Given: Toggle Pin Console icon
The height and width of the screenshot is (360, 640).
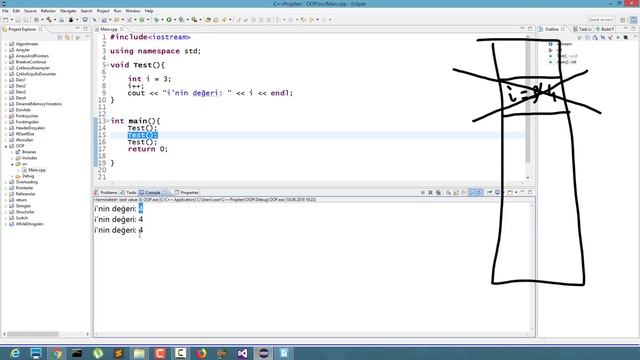Looking at the screenshot, I should point(489,192).
